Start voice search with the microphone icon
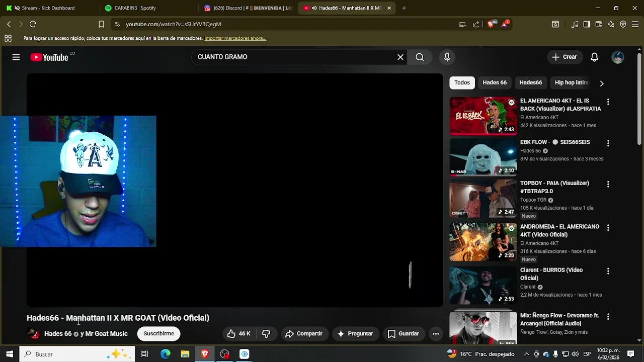 447,57
